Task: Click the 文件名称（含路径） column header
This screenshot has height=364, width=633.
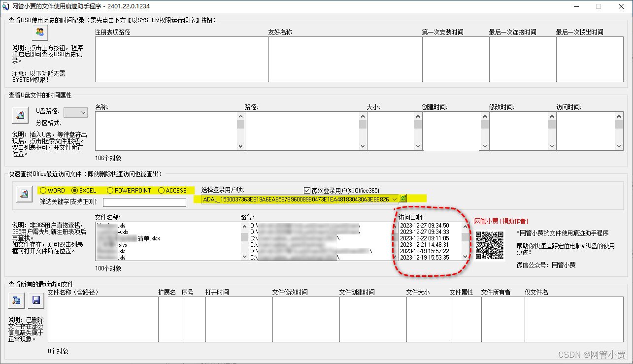Action: coord(73,293)
